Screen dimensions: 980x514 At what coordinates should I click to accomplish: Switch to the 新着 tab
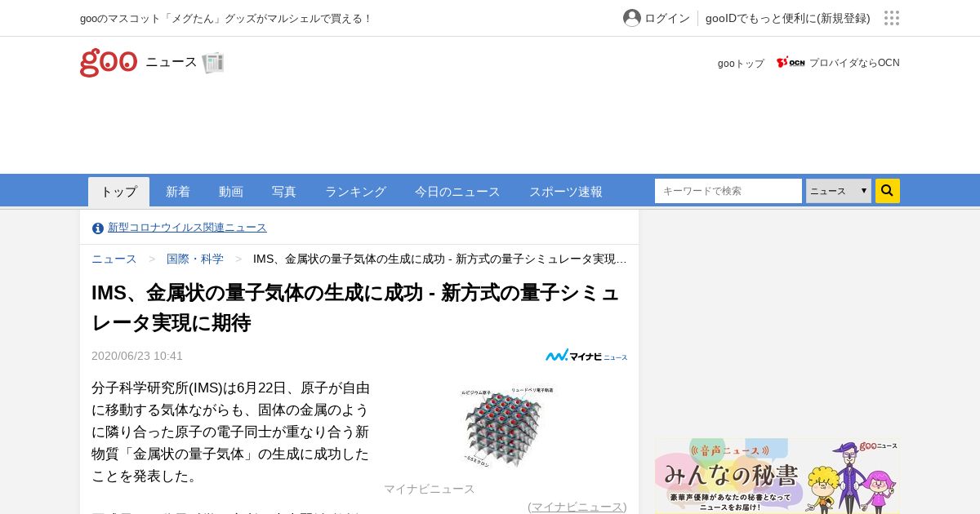coord(178,192)
